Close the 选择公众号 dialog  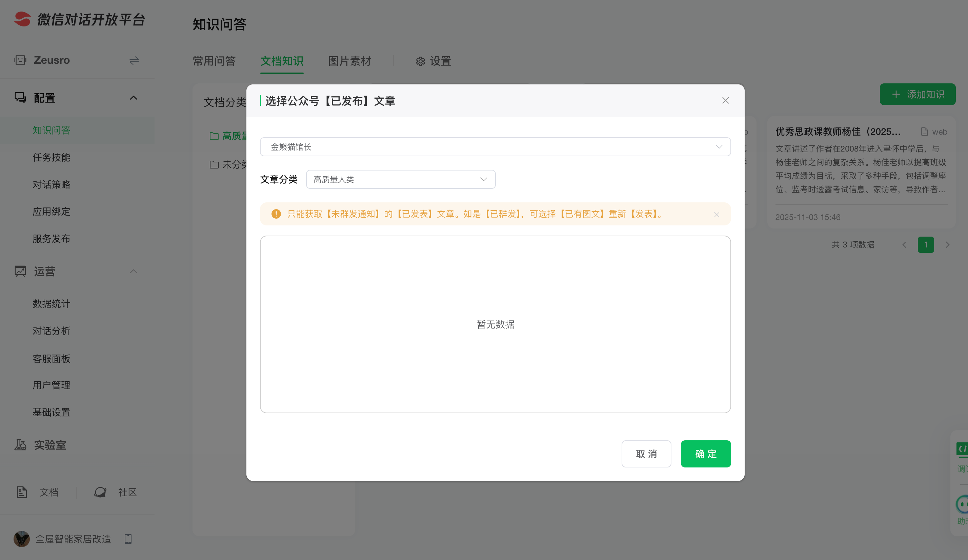(x=725, y=101)
